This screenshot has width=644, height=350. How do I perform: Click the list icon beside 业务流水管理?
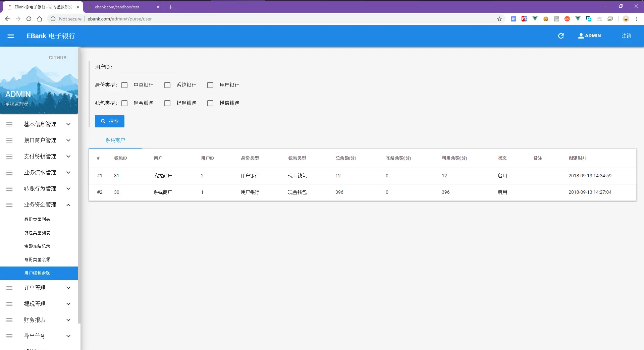coord(9,173)
